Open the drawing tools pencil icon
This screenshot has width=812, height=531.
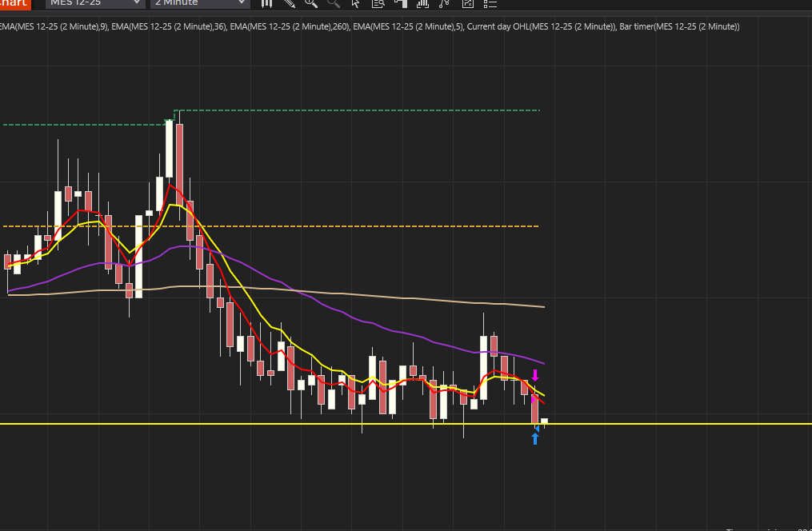[x=289, y=3]
